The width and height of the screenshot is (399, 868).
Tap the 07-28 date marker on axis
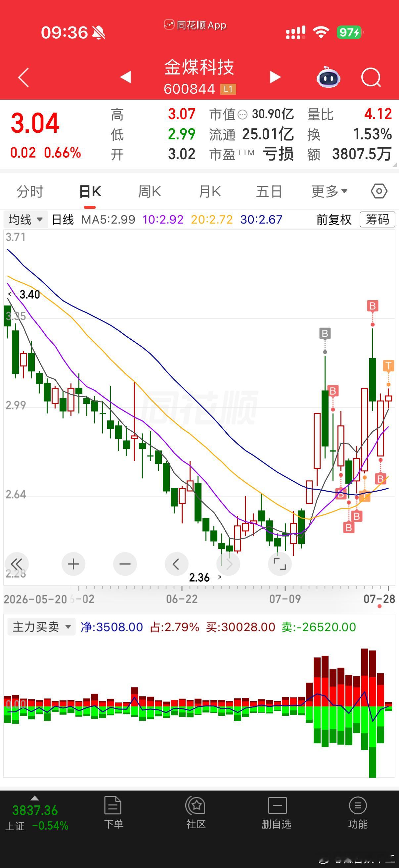[379, 599]
